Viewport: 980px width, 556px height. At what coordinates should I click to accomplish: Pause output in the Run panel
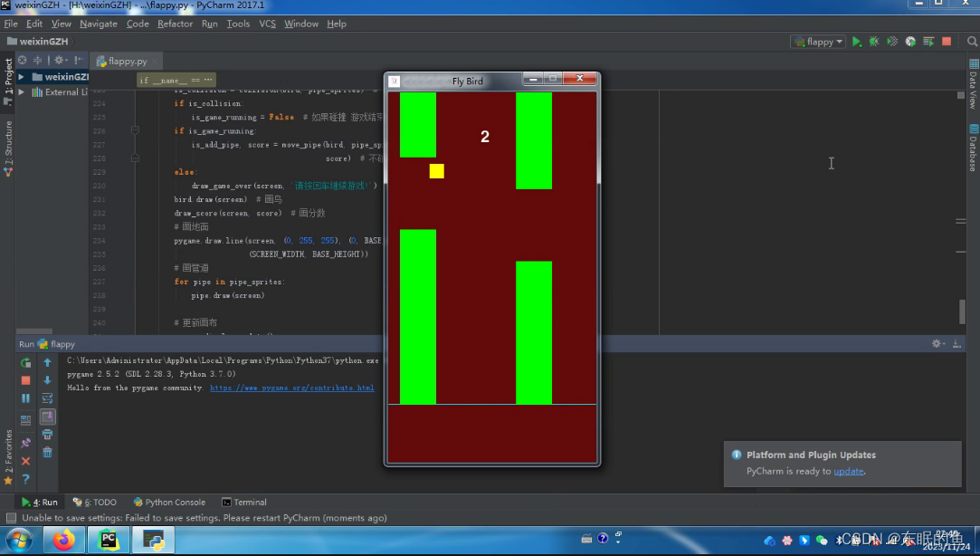pyautogui.click(x=25, y=398)
